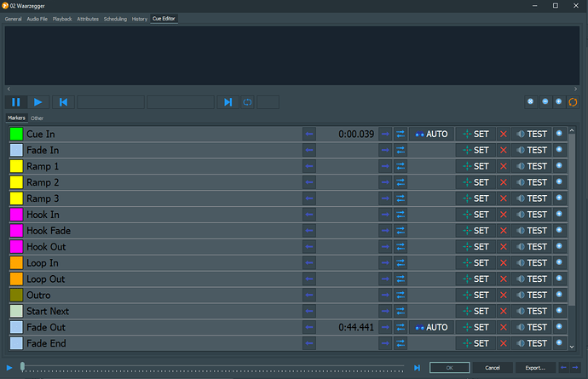
Task: Switch to the Other tab
Action: pos(37,118)
